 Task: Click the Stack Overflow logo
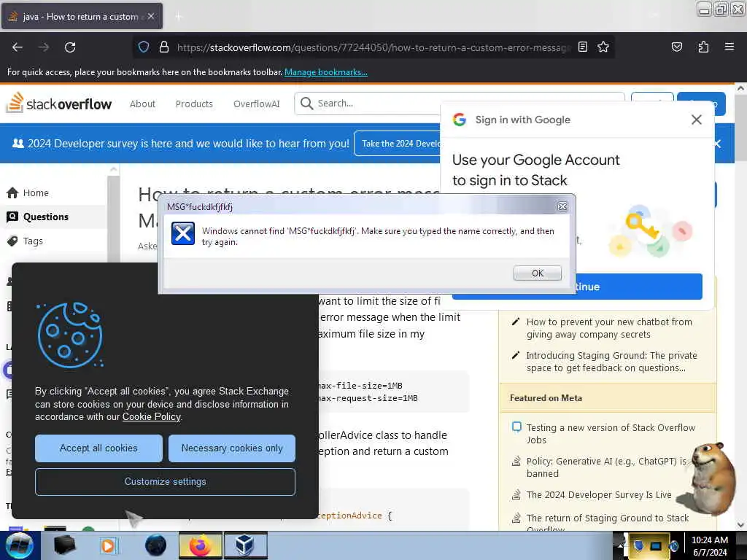58,103
